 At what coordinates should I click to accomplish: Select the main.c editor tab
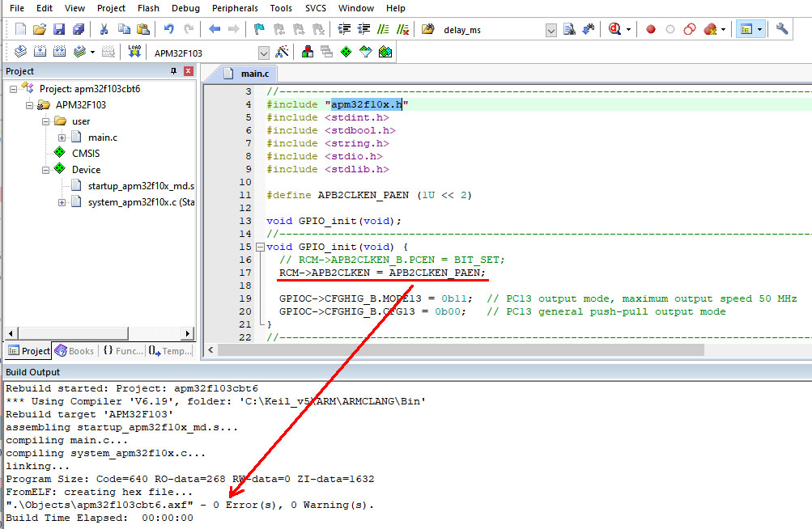(254, 74)
